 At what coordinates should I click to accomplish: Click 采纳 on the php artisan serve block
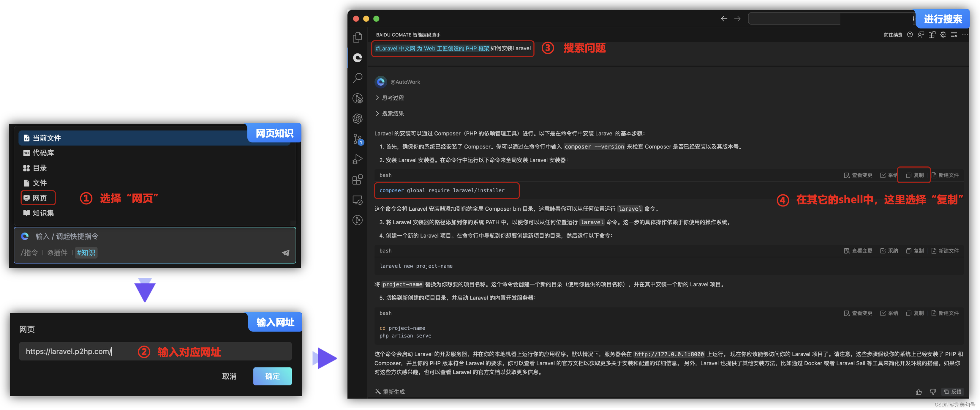889,313
